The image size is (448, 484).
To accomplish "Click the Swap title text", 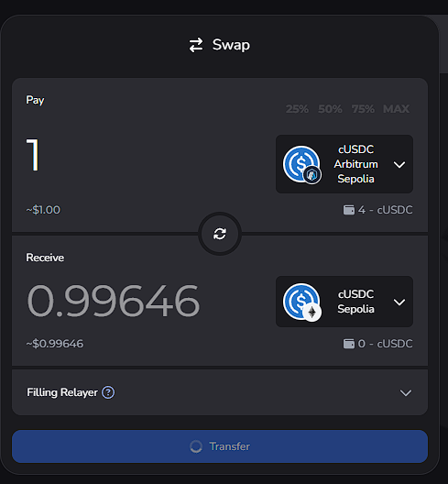I will [x=231, y=45].
